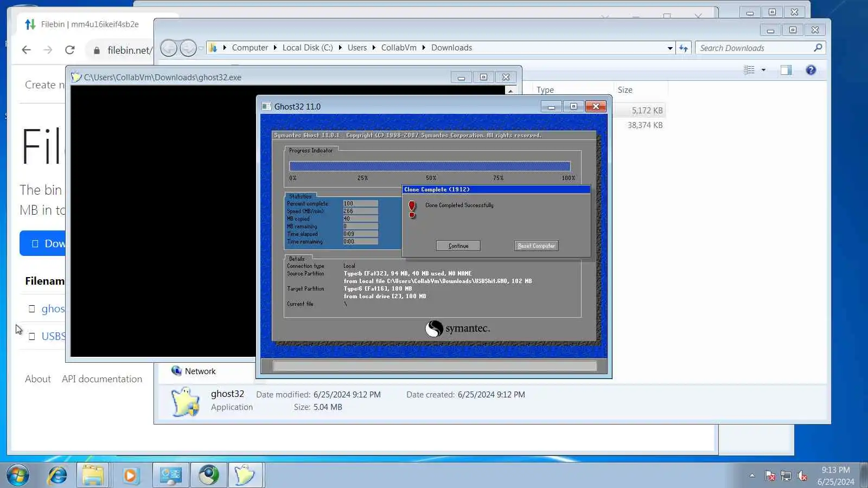Image resolution: width=868 pixels, height=488 pixels.
Task: Open Windows Media Player from the taskbar
Action: click(130, 476)
